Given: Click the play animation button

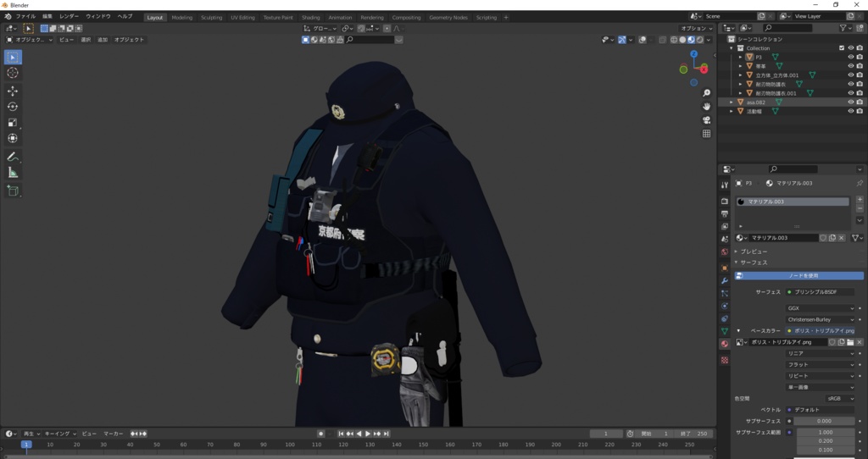Looking at the screenshot, I should pos(368,434).
